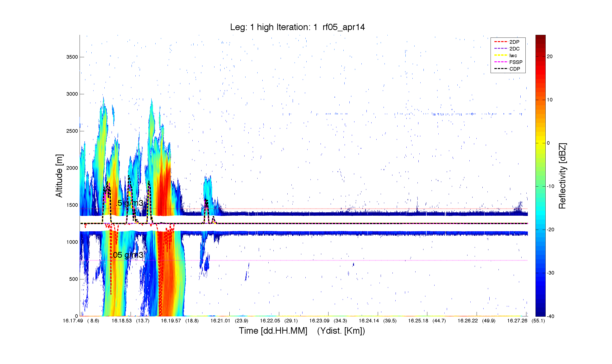Viewport: 612px width, 364px height.
Task: Click the 3500 altitude tick label
Action: click(x=72, y=57)
